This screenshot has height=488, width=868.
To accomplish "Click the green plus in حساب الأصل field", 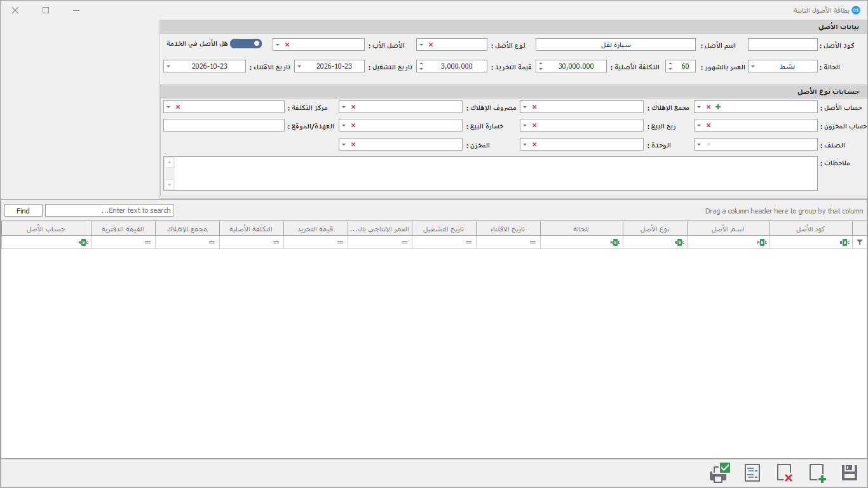I will 718,107.
